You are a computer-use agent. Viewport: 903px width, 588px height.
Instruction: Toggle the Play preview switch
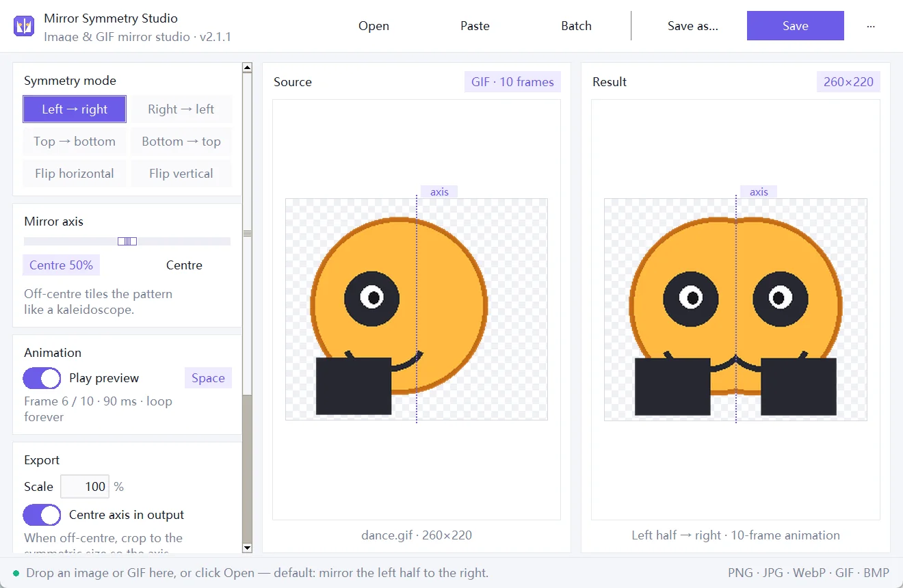42,378
